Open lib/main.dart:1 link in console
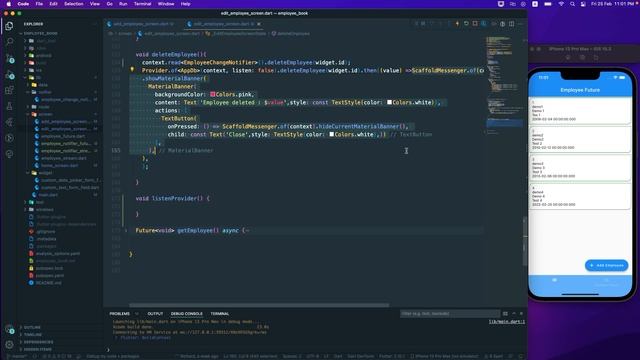This screenshot has height=360, width=640. point(507,322)
